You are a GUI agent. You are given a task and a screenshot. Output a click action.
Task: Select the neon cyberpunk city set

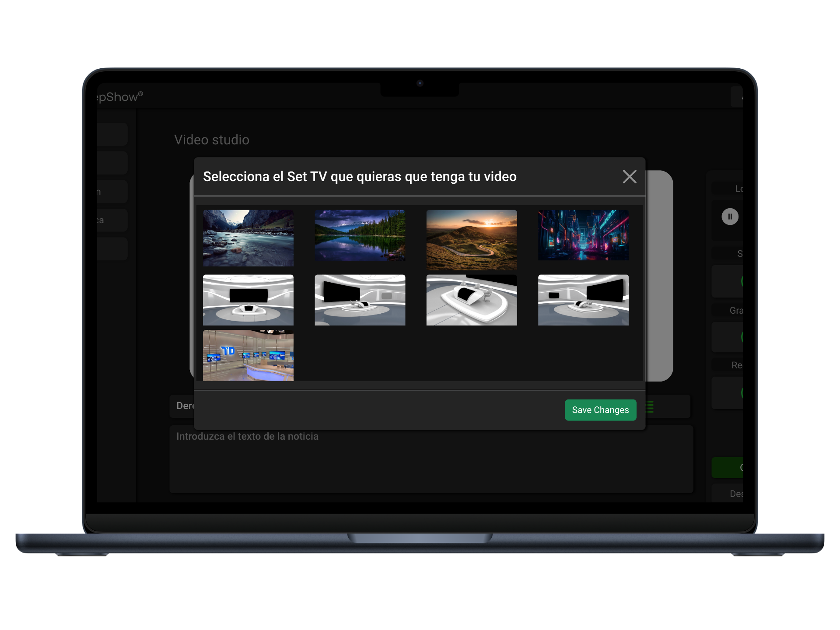coord(584,236)
